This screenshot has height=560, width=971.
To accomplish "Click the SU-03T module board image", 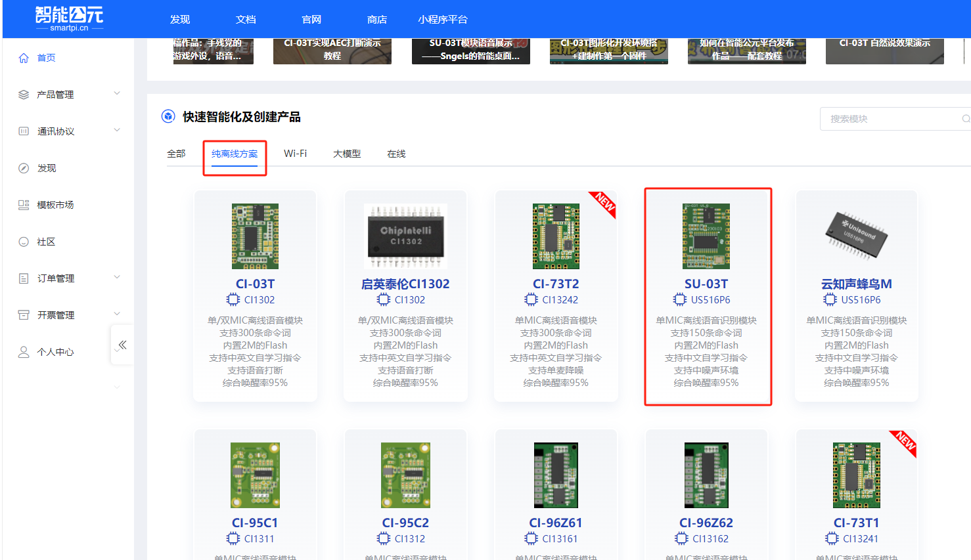I will click(706, 236).
